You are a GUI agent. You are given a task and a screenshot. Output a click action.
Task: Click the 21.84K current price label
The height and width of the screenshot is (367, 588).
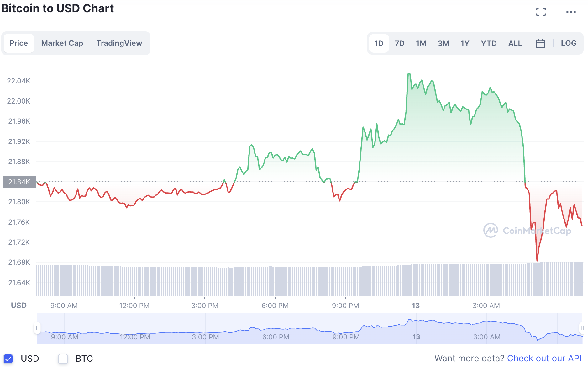click(19, 182)
